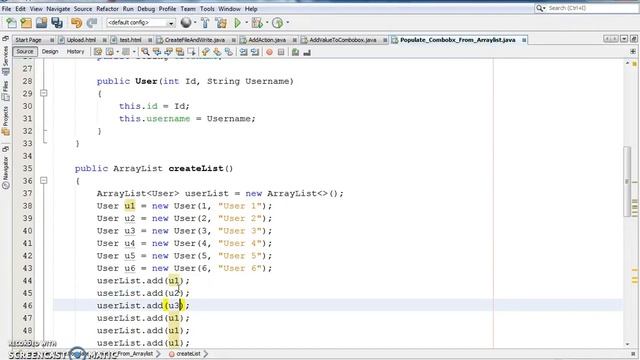Click the Previous Bookmark icon
Screen dimensions: 640x360
point(205,52)
